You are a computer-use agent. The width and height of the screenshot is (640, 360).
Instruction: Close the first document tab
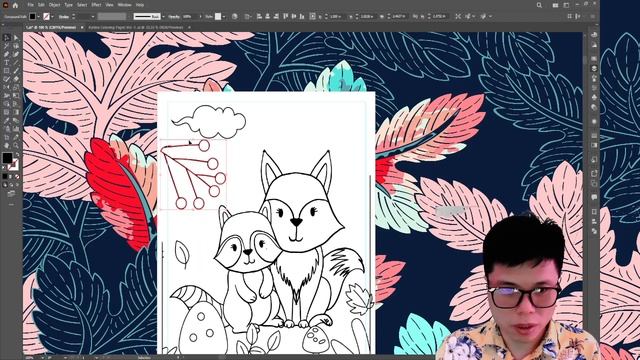(x=82, y=27)
